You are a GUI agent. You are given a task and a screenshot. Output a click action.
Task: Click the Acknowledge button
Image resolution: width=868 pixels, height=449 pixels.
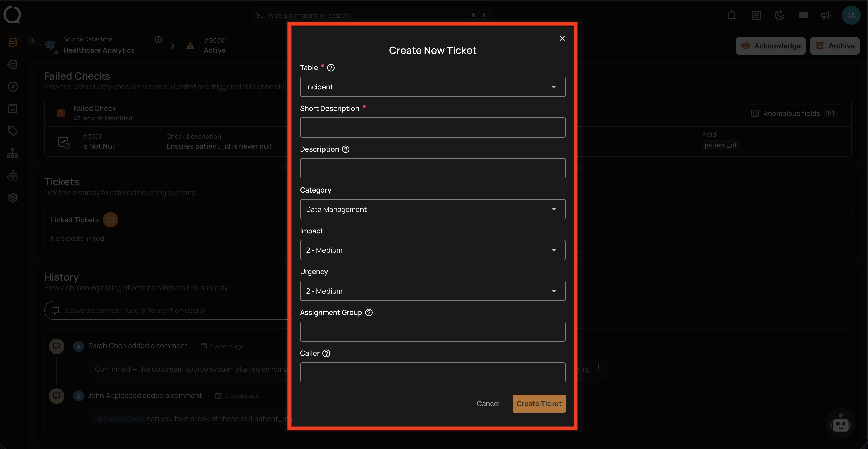coord(770,46)
